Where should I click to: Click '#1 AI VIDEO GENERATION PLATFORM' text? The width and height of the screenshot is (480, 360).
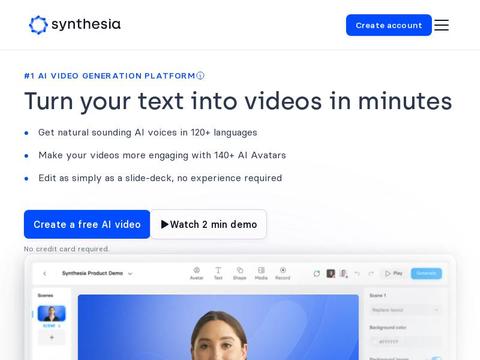point(110,76)
